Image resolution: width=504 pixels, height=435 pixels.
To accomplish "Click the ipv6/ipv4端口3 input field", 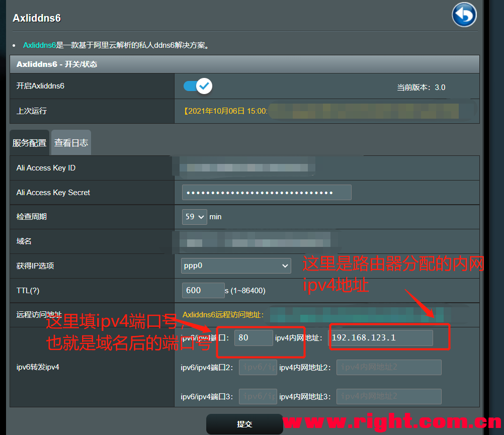I will point(258,396).
